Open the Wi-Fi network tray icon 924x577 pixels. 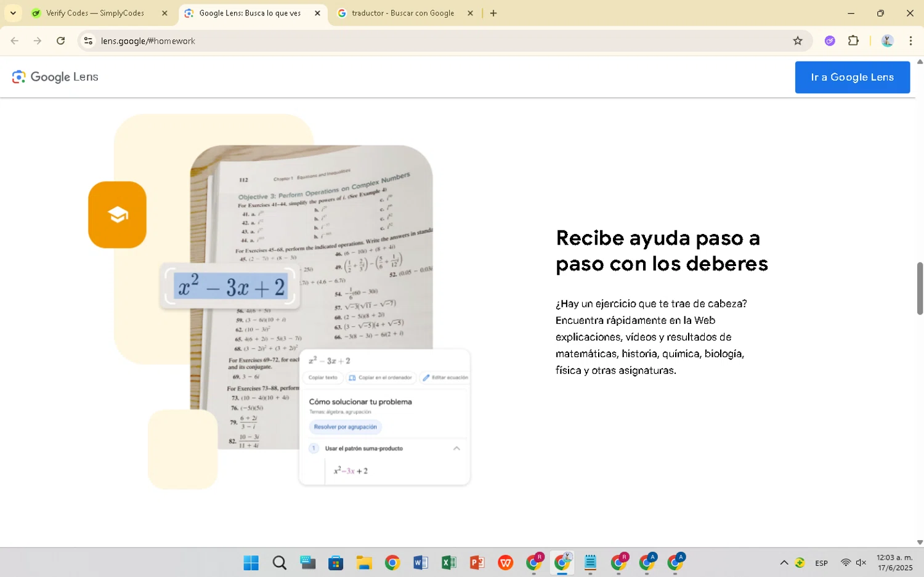pyautogui.click(x=846, y=563)
